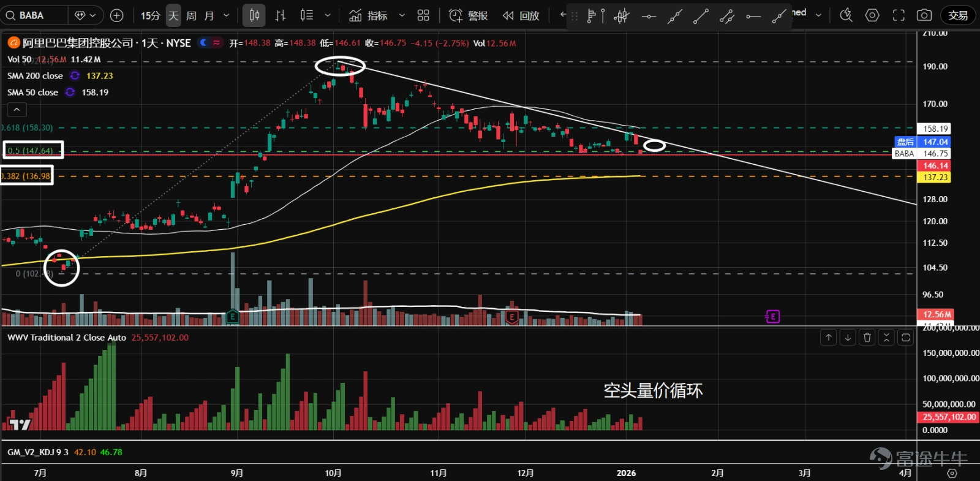Click the 158.19 SMA 50 price label
980x481 pixels.
(935, 129)
